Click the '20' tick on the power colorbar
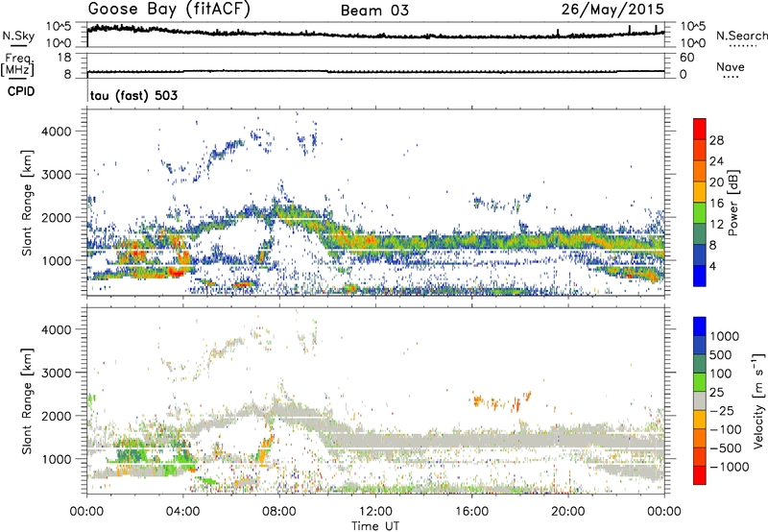Screen dimensions: 768x532 [x=716, y=182]
